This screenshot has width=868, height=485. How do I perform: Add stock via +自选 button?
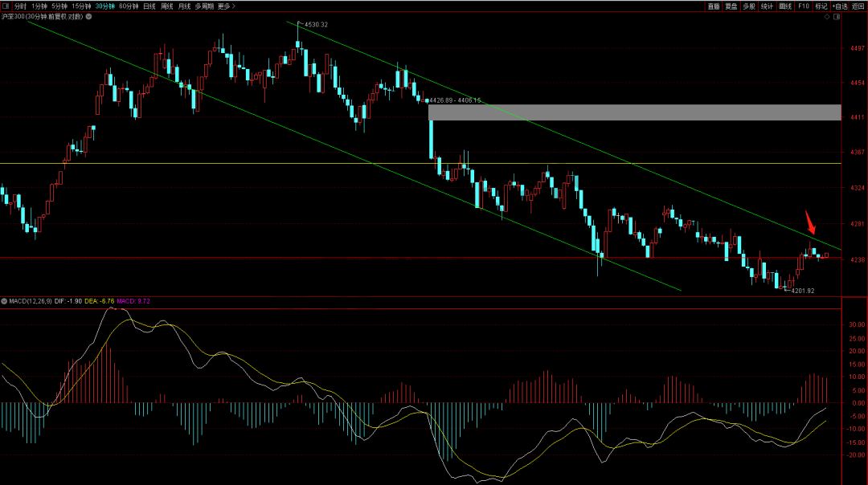(x=840, y=6)
